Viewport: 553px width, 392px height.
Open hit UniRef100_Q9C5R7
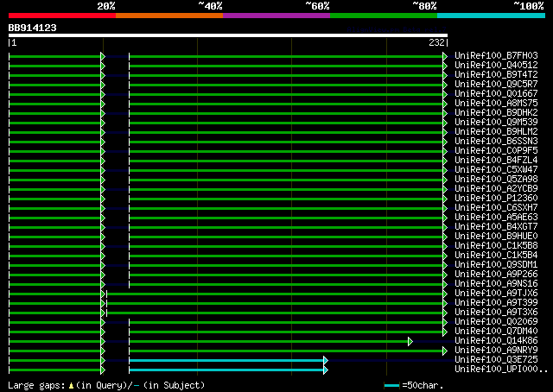(496, 84)
